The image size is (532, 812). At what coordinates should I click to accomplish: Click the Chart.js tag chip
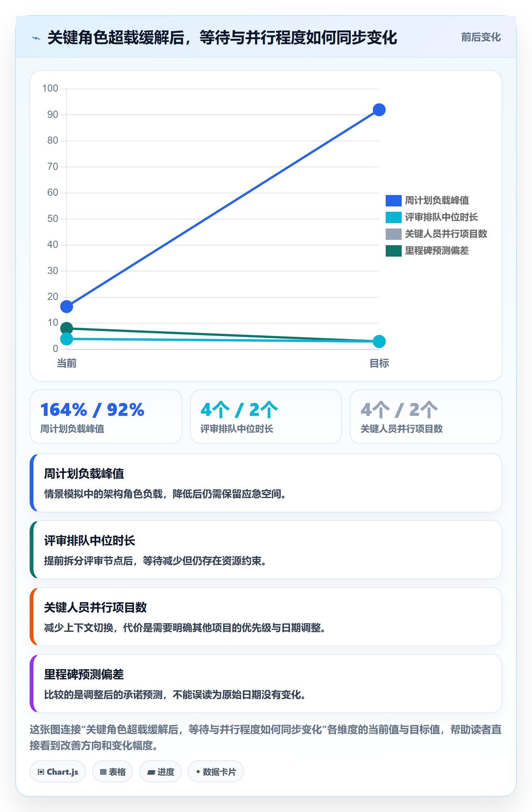point(58,771)
